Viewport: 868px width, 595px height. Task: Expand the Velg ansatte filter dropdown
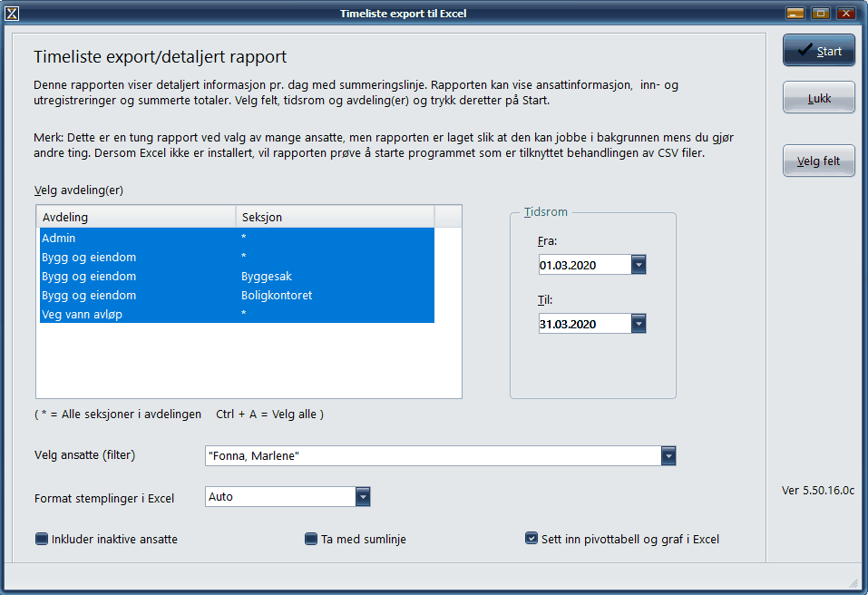668,456
